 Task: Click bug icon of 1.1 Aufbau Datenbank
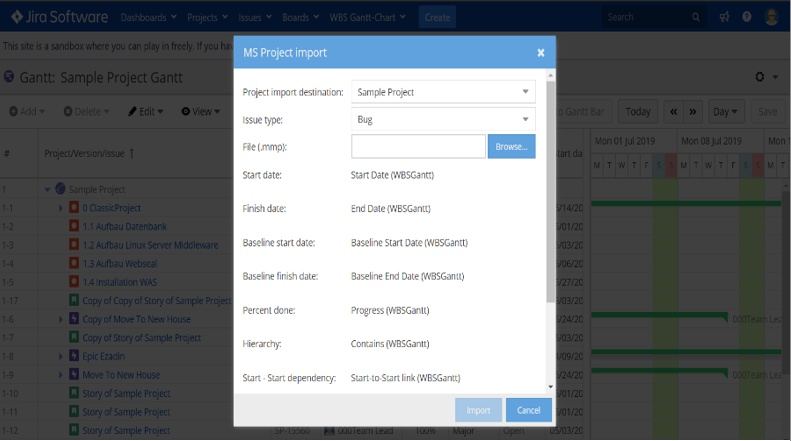coord(74,226)
